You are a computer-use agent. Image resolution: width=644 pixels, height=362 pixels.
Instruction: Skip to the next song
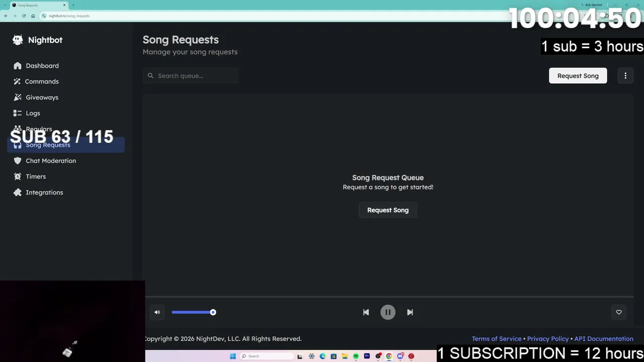pos(410,312)
